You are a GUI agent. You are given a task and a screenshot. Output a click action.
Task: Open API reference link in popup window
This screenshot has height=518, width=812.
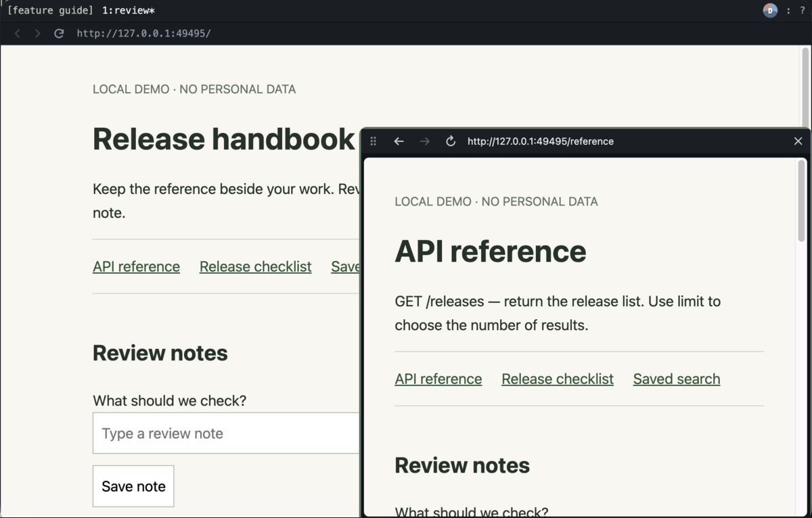point(438,379)
